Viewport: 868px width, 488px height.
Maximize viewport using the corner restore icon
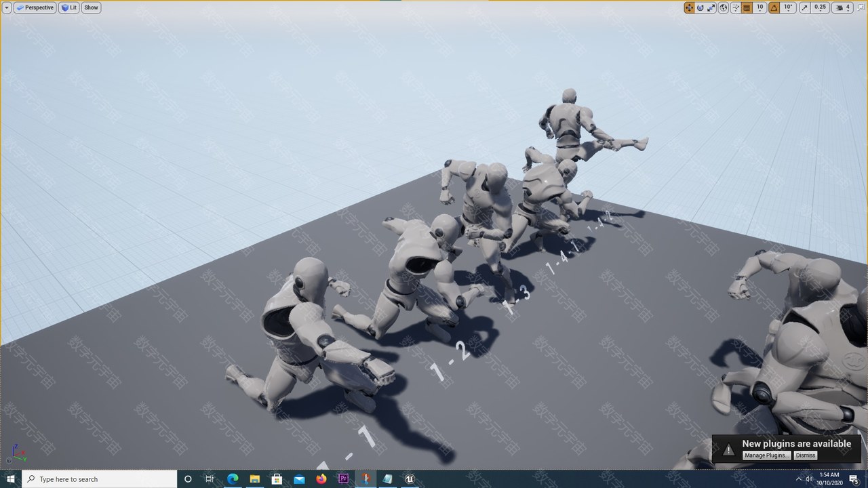tap(861, 7)
